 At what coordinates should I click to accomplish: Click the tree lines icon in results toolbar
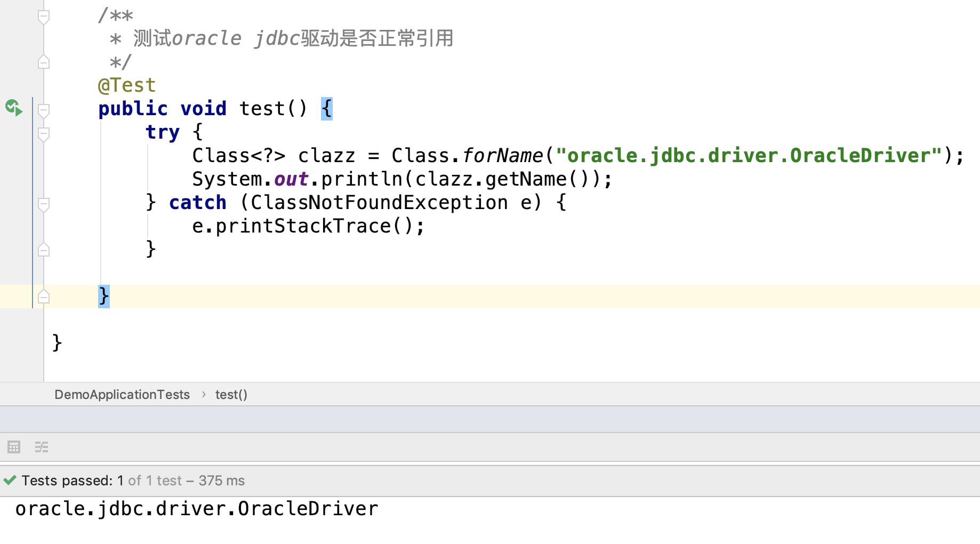click(x=42, y=447)
